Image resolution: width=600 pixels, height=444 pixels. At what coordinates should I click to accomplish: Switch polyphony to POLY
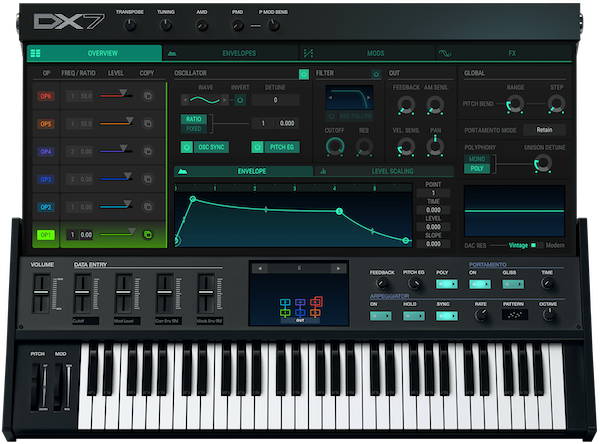click(477, 168)
